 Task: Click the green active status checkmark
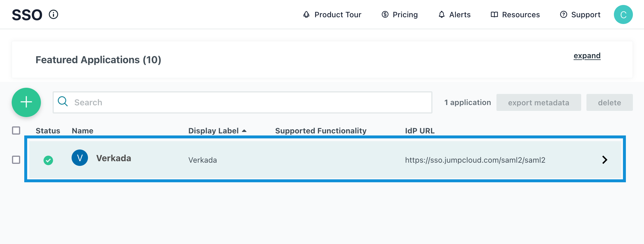tap(48, 160)
